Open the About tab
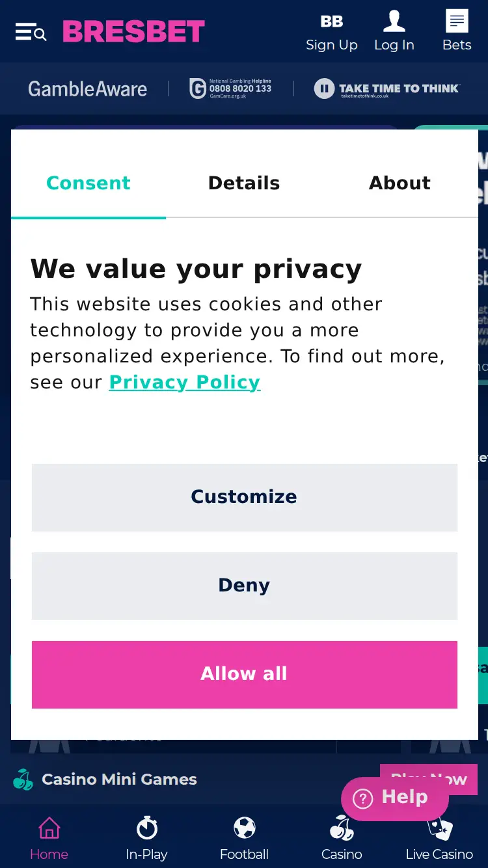The height and width of the screenshot is (868, 488). pyautogui.click(x=399, y=183)
